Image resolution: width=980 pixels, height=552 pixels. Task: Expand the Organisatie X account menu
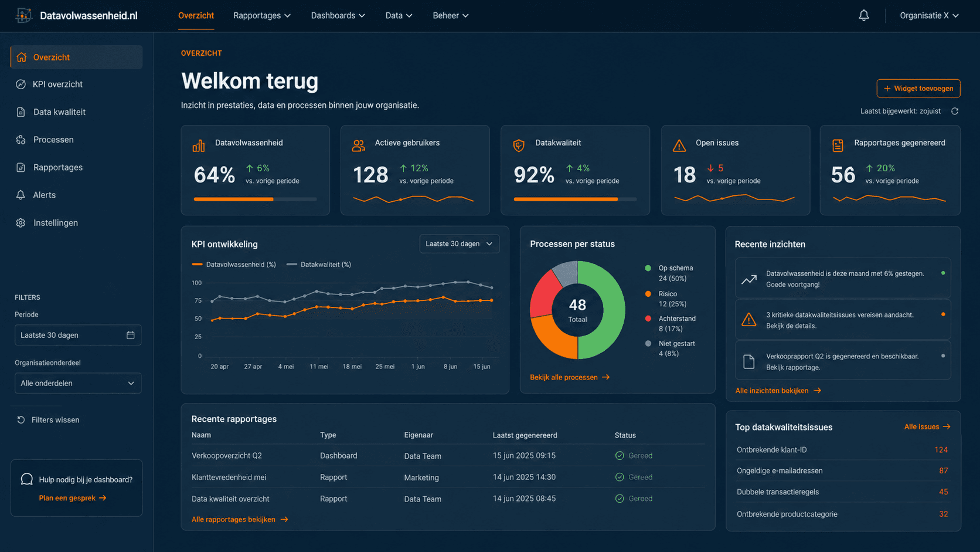[930, 15]
